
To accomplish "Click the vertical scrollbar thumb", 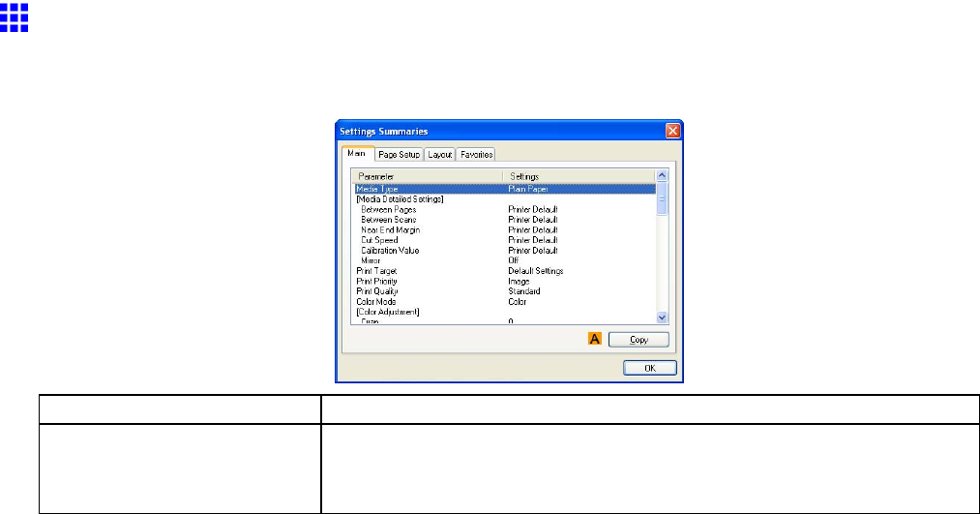I will pyautogui.click(x=662, y=198).
